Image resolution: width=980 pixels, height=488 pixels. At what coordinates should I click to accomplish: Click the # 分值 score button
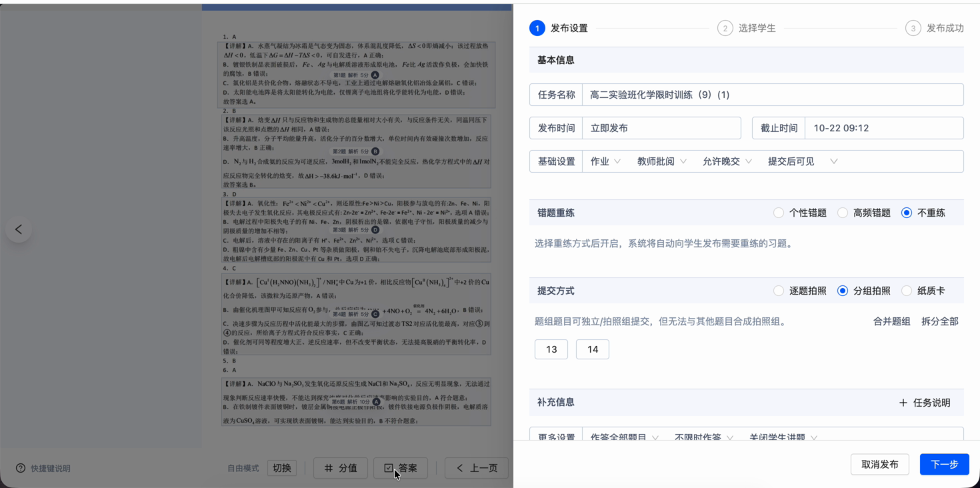pyautogui.click(x=341, y=468)
